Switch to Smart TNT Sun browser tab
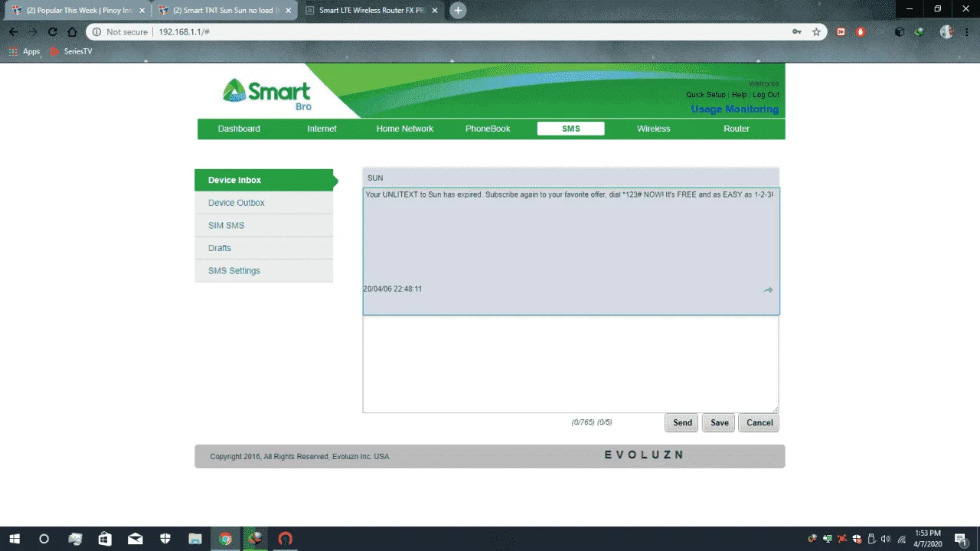This screenshot has height=551, width=980. tap(225, 11)
